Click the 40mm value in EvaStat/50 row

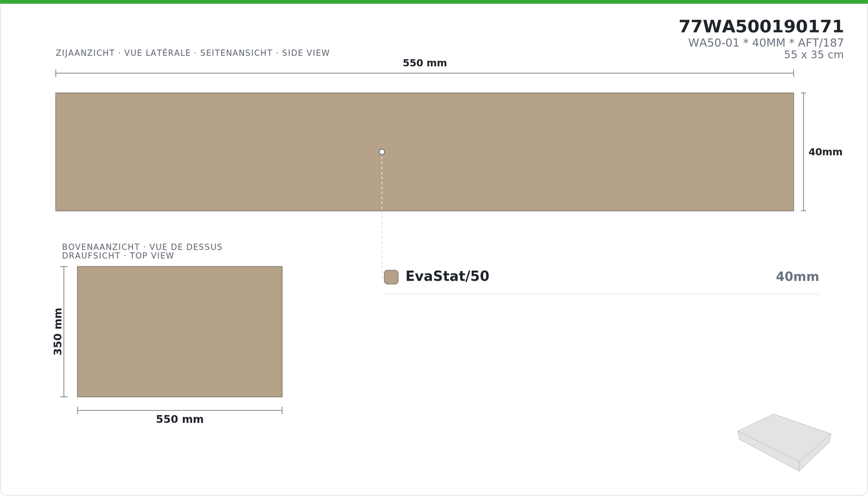pyautogui.click(x=797, y=277)
